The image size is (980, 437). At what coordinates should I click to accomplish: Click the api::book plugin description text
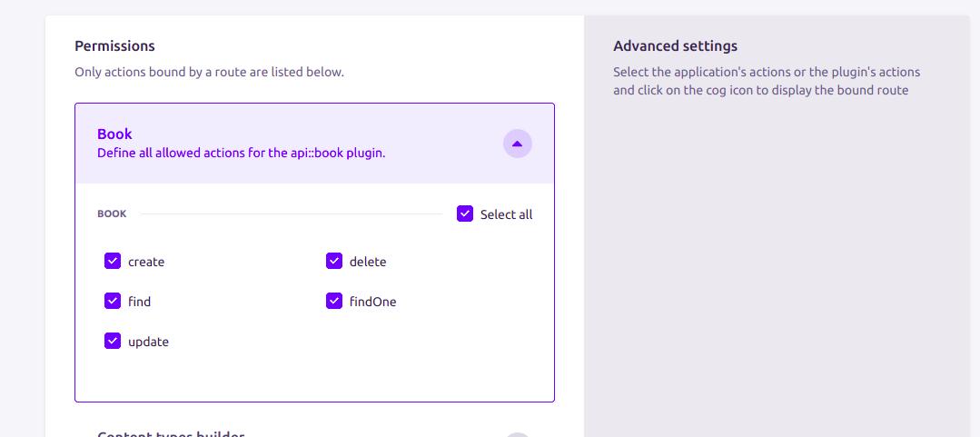tap(241, 153)
